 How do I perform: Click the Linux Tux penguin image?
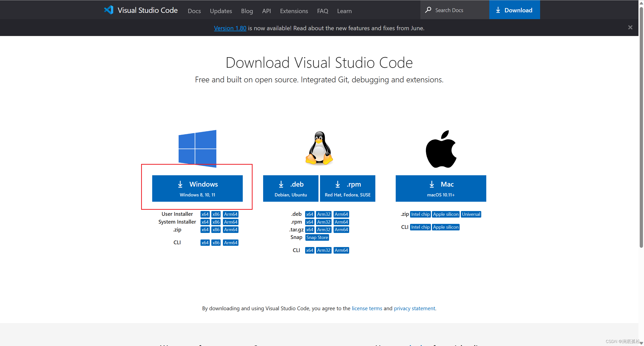click(x=319, y=148)
